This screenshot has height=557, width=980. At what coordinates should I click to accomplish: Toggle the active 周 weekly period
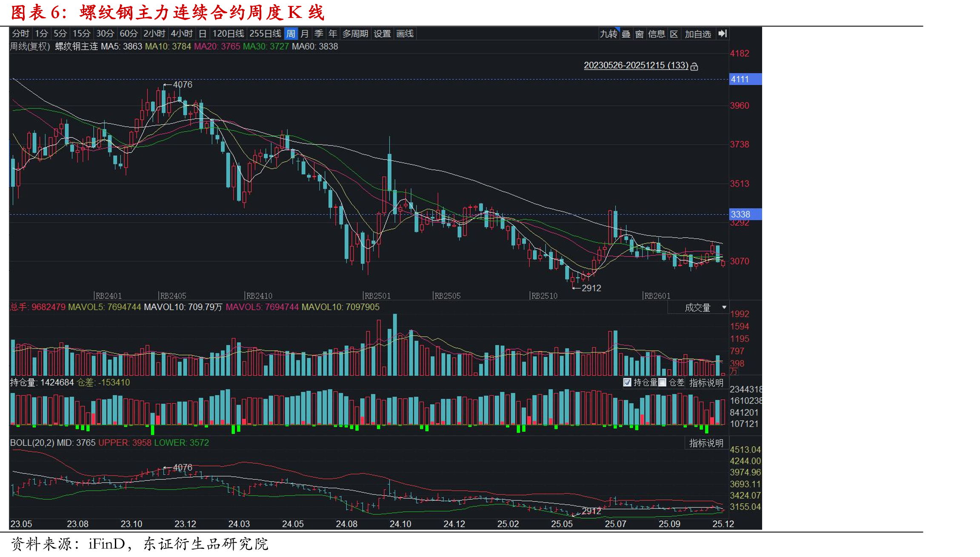(291, 34)
